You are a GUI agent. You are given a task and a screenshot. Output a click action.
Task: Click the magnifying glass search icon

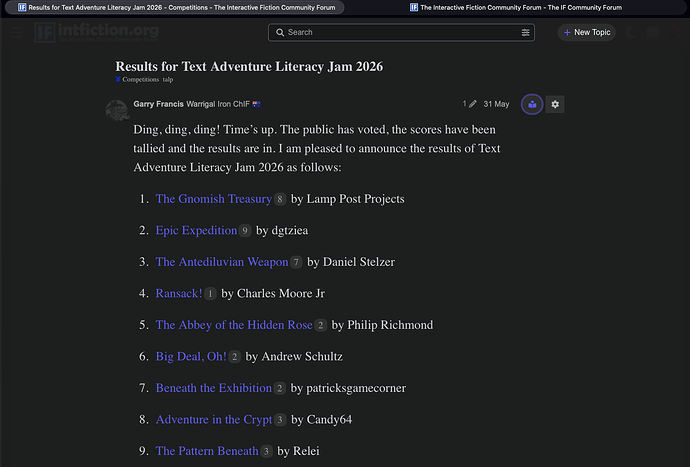point(280,32)
